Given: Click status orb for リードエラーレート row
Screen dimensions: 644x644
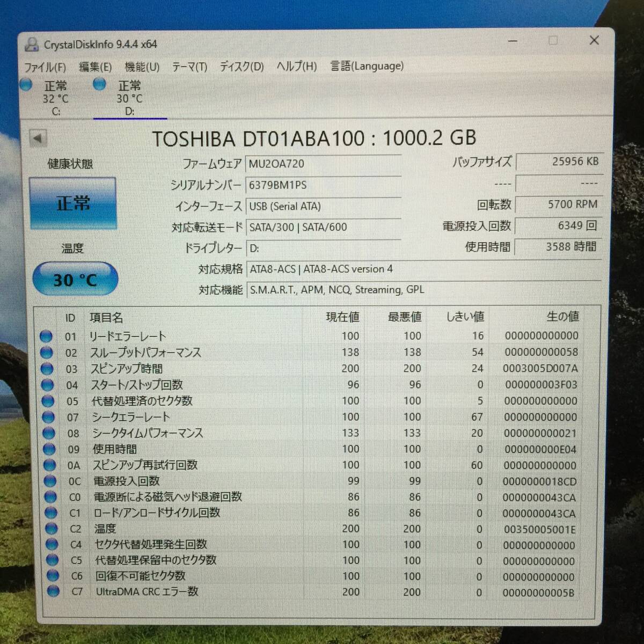Looking at the screenshot, I should [x=46, y=336].
